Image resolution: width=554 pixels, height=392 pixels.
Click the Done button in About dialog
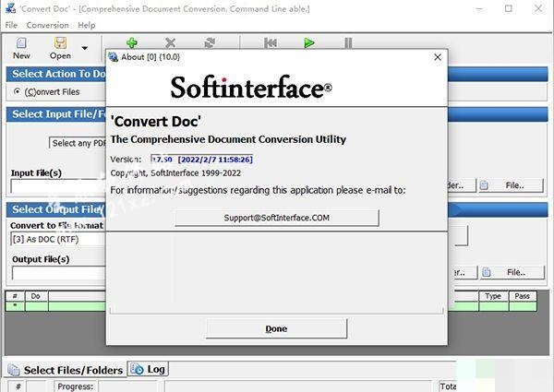coord(276,328)
